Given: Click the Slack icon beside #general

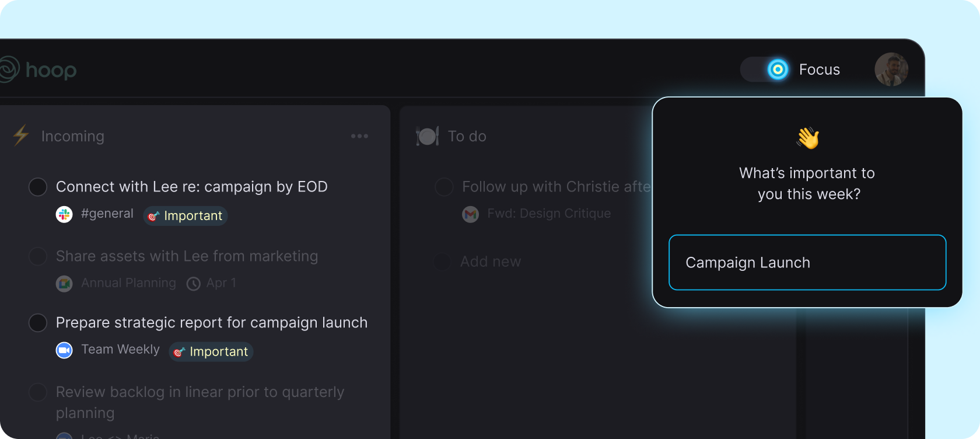Looking at the screenshot, I should click(x=64, y=214).
